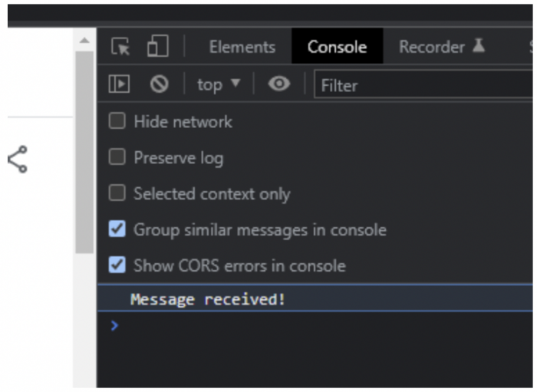Viewport: 537px width, 392px height.
Task: Disable Show CORS errors in console
Action: click(117, 265)
